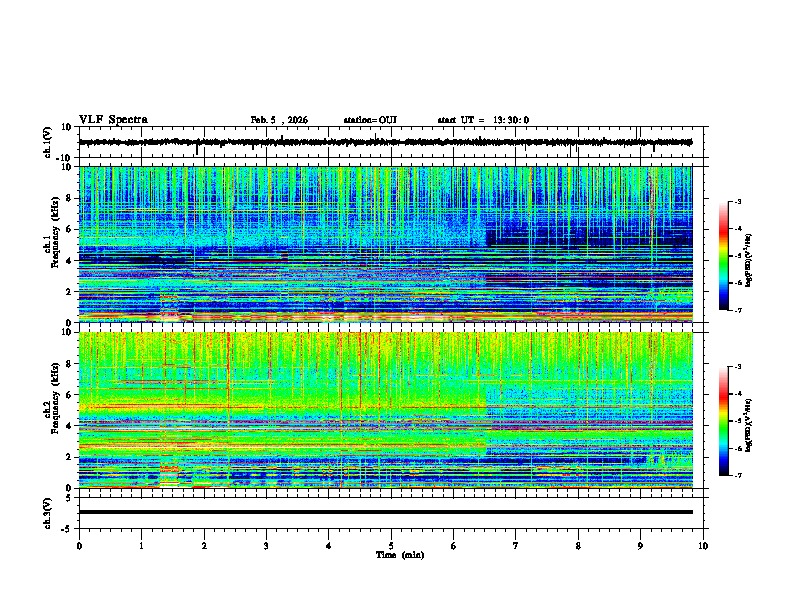This screenshot has width=792, height=612.
Task: Click the time axis tick label '5'
Action: [x=391, y=546]
